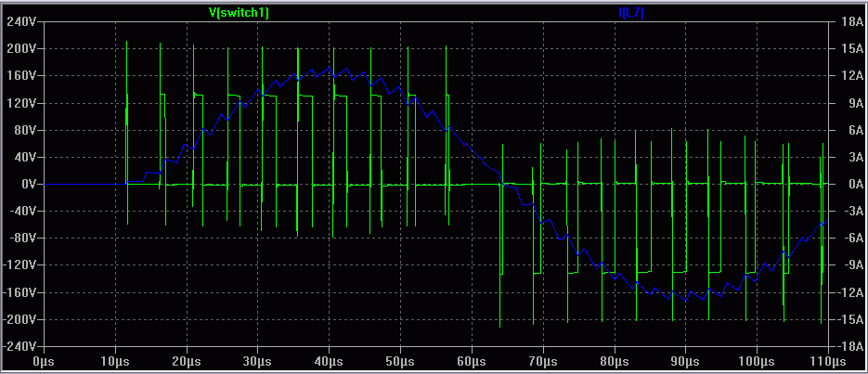Select the 12A right axis label
The image size is (868, 374).
851,76
